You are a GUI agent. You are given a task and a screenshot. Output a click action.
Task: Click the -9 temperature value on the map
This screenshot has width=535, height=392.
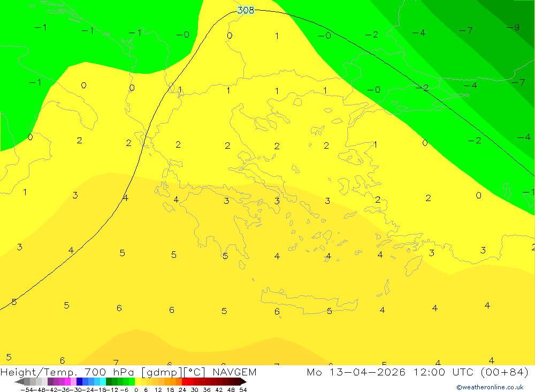(x=513, y=27)
